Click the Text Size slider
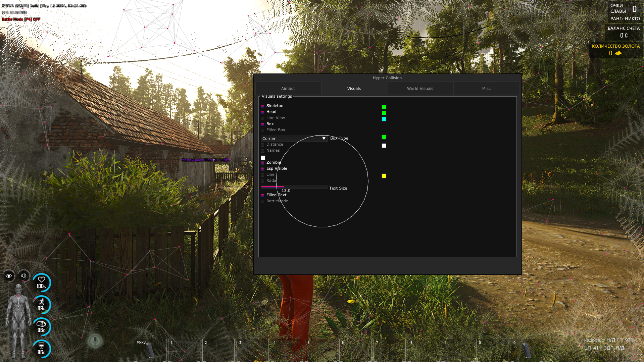This screenshot has width=644, height=362. [x=294, y=187]
